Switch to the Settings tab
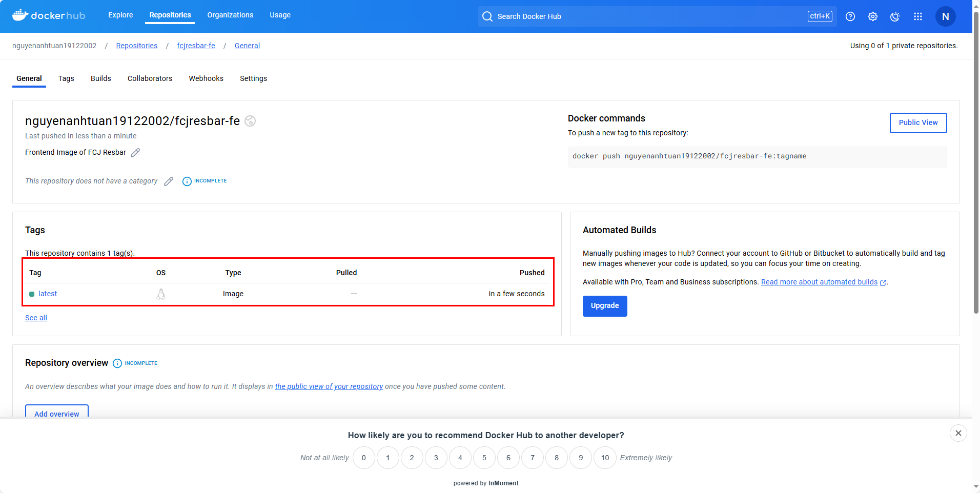Viewport: 980px width, 493px height. 253,78
